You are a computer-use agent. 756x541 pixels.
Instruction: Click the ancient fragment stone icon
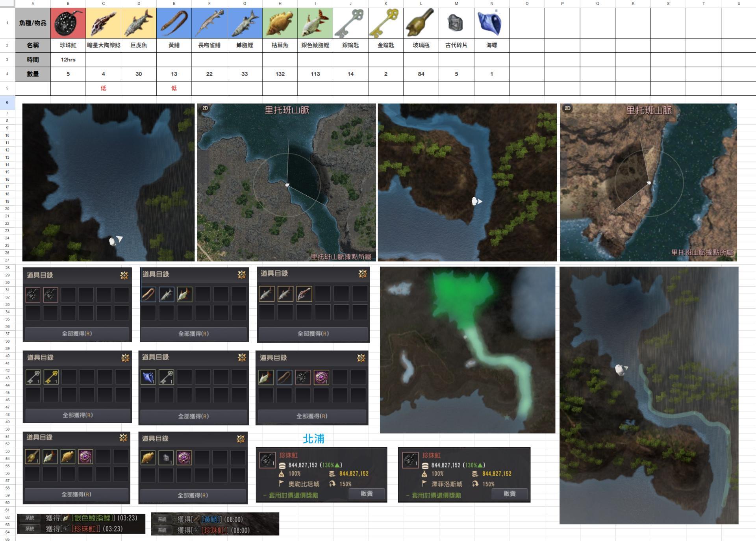click(456, 23)
